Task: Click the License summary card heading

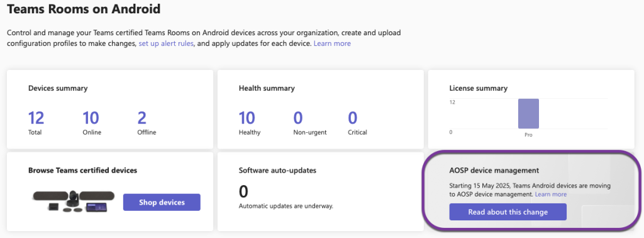Action: (479, 88)
